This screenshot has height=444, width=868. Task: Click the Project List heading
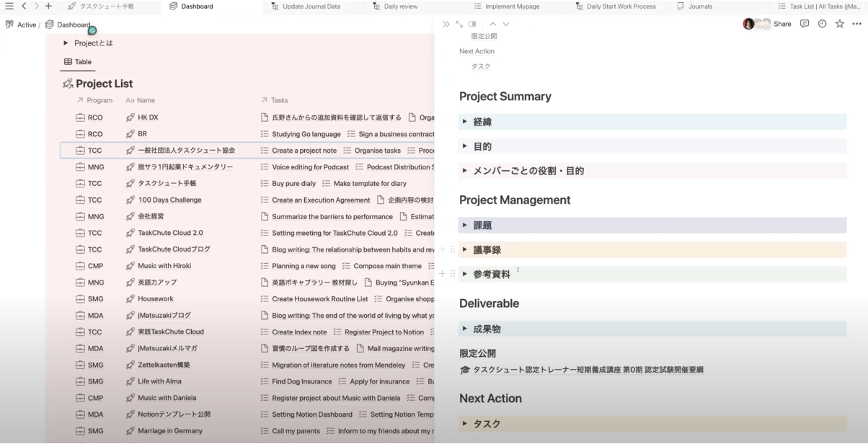(x=104, y=84)
